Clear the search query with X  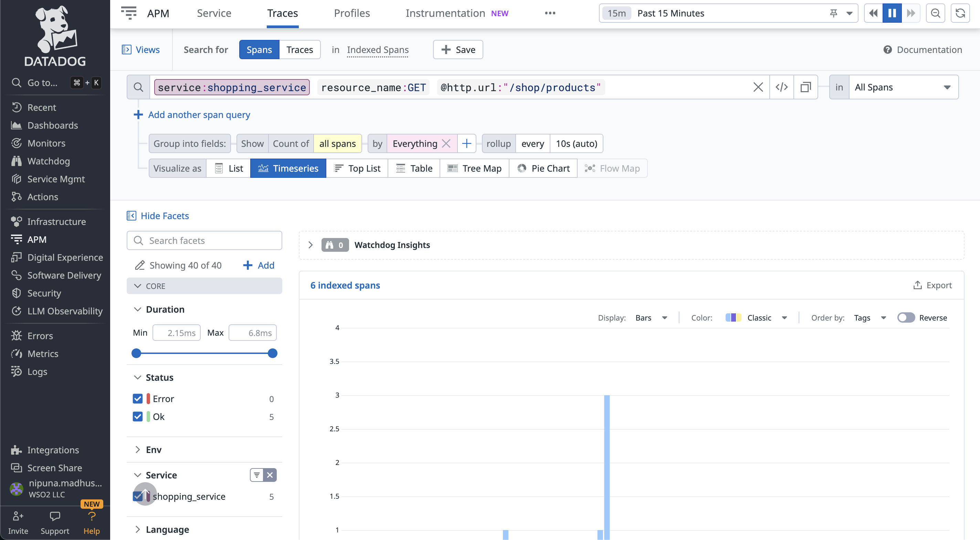pyautogui.click(x=758, y=87)
